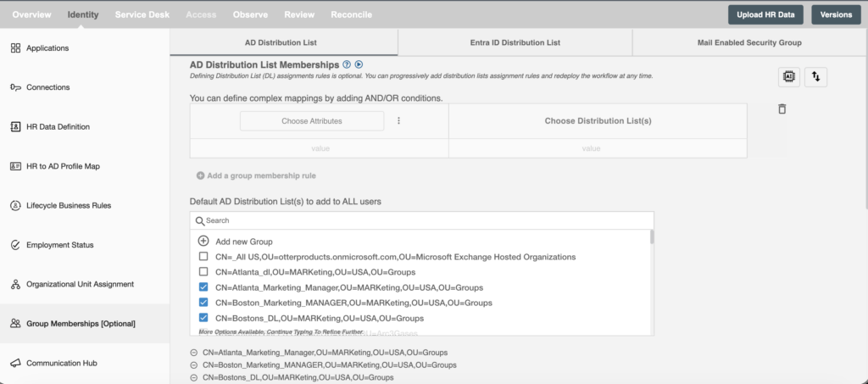This screenshot has height=384, width=868.
Task: Open the Observe menu
Action: 250,15
